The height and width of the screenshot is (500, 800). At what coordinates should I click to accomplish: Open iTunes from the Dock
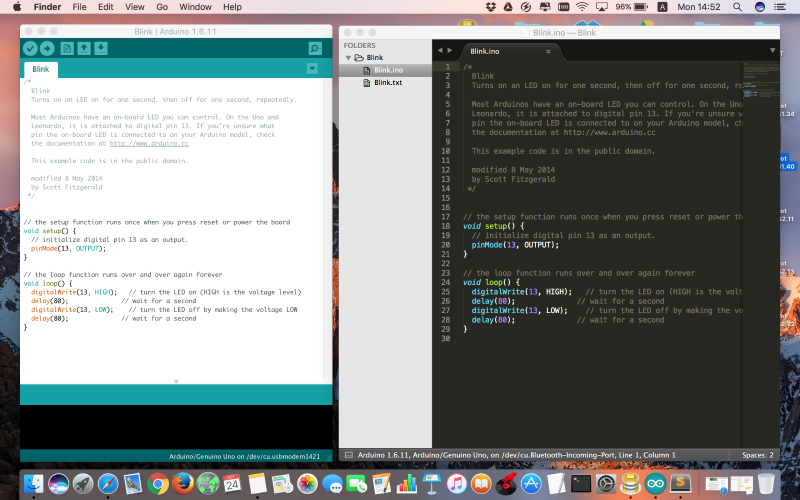tap(457, 483)
